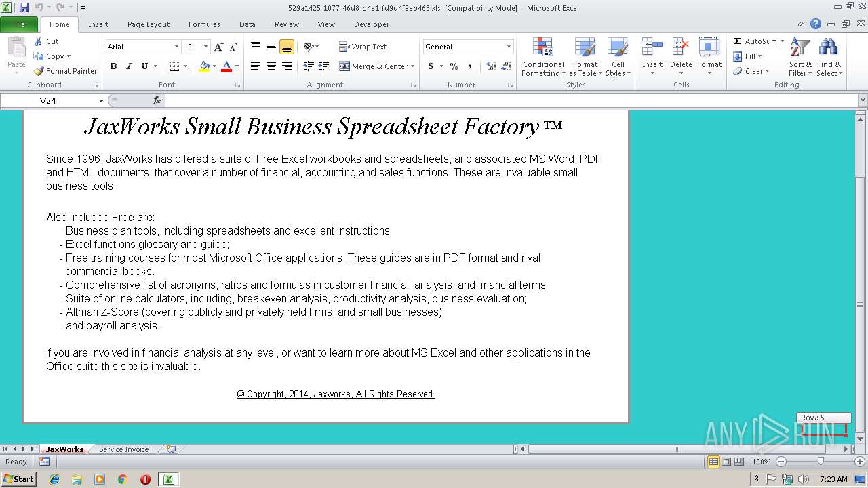Image resolution: width=868 pixels, height=488 pixels.
Task: Toggle Bottom Align button
Action: click(x=287, y=47)
